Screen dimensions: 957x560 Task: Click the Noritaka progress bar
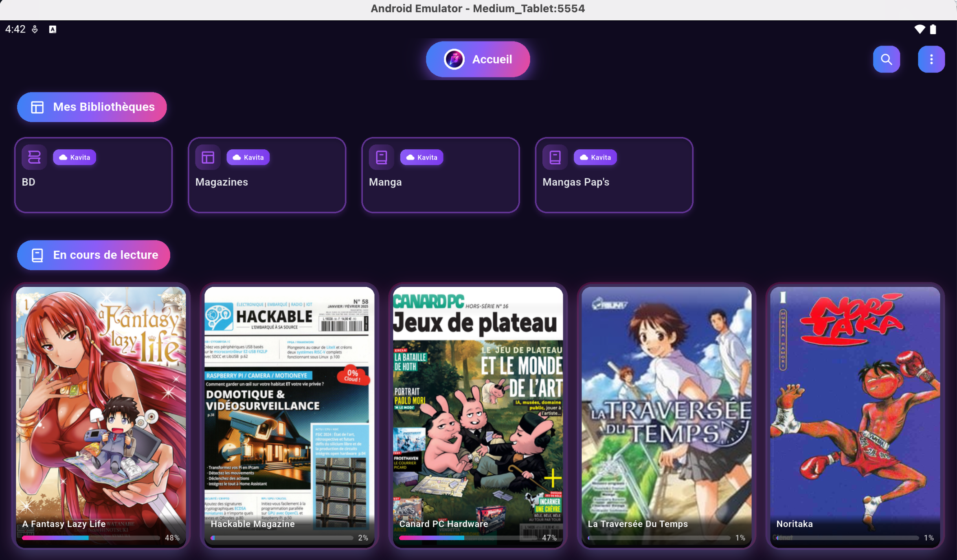pos(847,538)
